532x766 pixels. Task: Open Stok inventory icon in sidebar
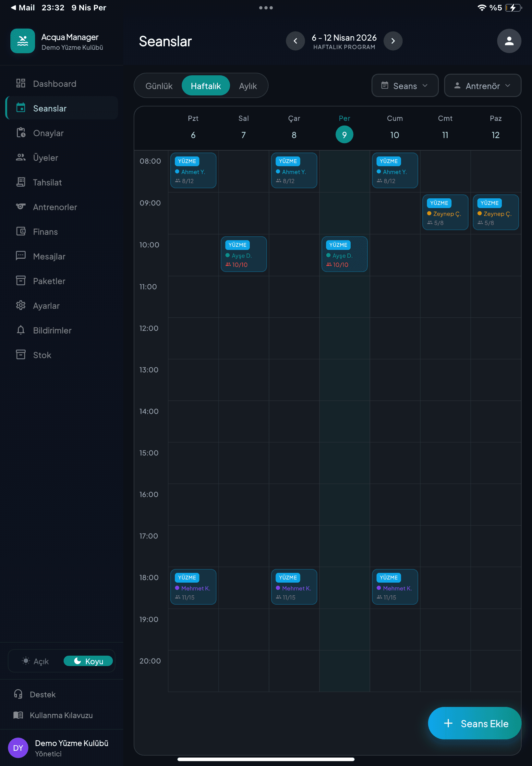click(21, 355)
